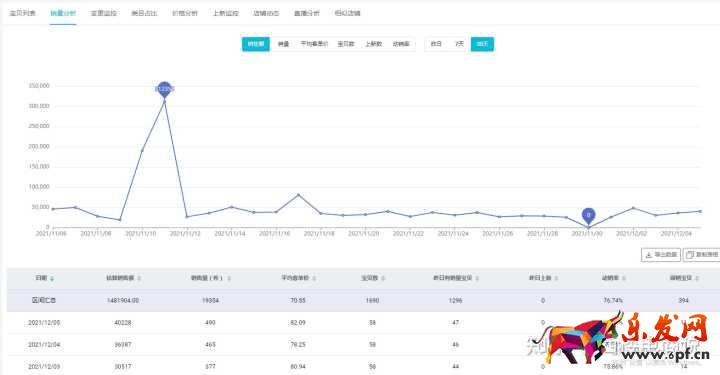Open the 价格分析 tab
This screenshot has height=375, width=720.
185,13
